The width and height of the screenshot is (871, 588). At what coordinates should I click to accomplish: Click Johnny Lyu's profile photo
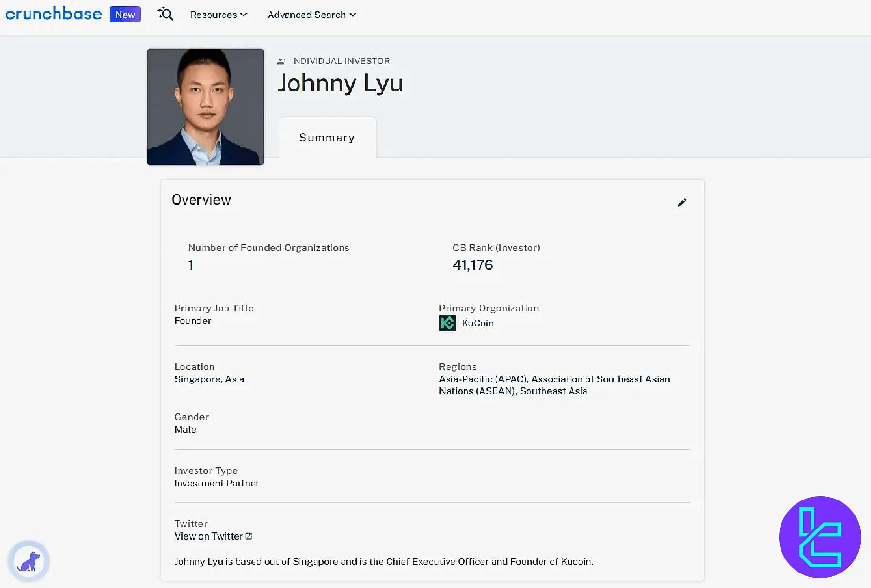[x=205, y=107]
